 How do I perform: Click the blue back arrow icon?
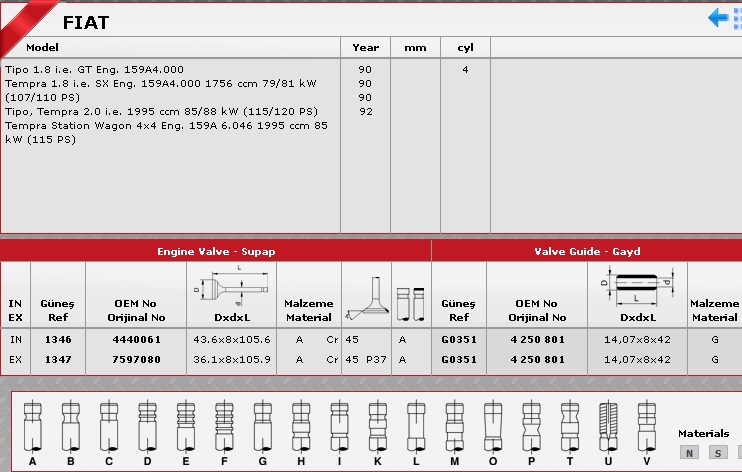point(718,18)
